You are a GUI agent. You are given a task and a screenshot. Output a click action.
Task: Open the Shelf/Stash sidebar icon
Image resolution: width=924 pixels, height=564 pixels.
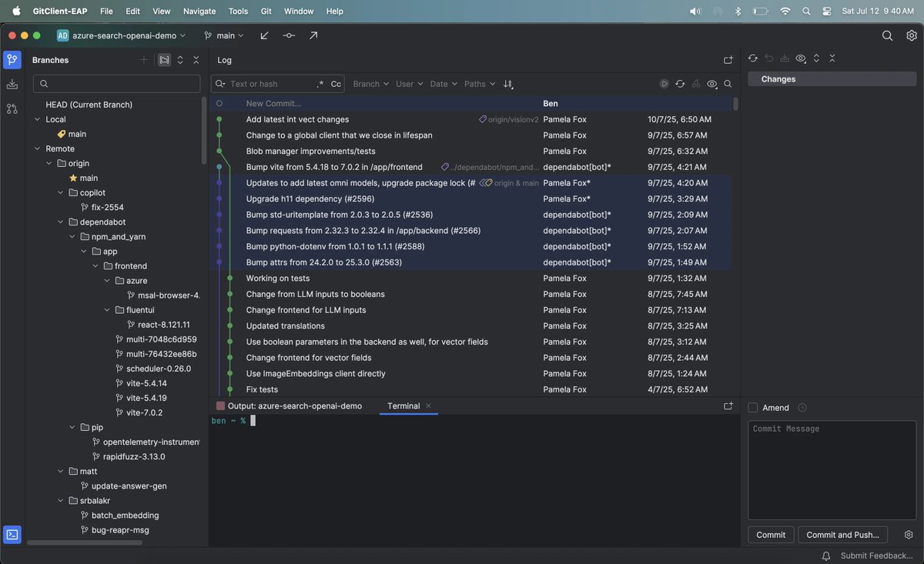tap(12, 84)
